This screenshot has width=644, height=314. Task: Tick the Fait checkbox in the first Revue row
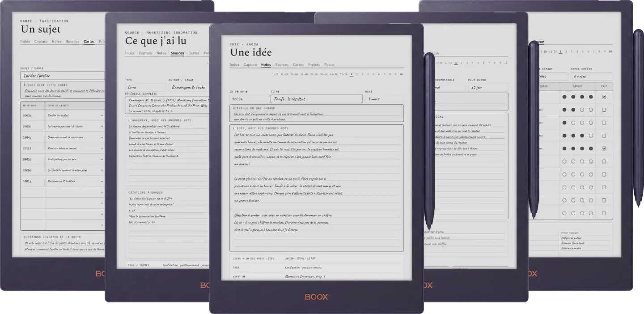coord(604,97)
